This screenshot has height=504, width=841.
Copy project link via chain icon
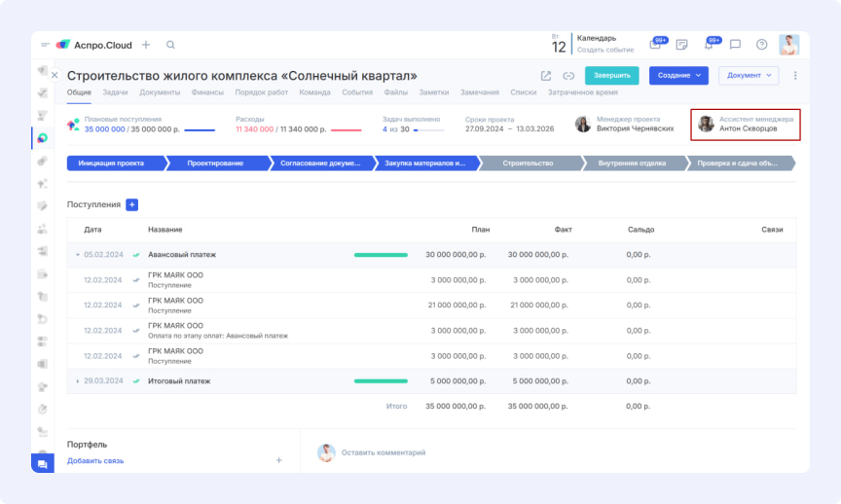pos(568,76)
